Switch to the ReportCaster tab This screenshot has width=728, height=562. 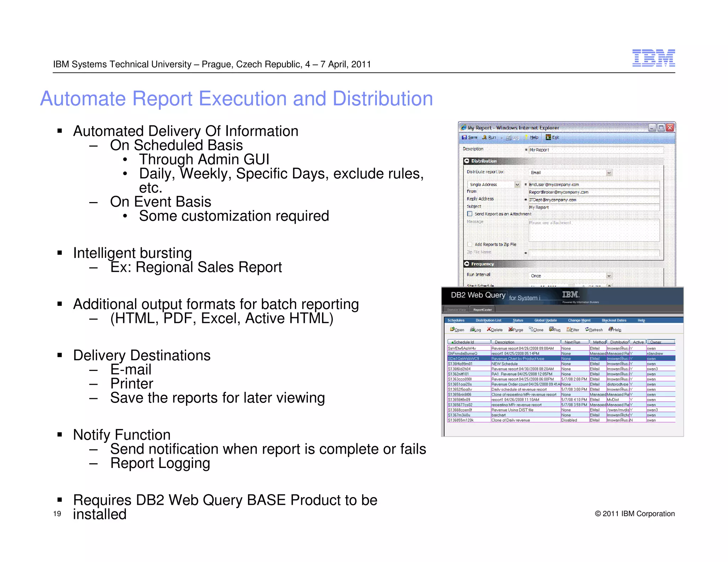[x=482, y=310]
